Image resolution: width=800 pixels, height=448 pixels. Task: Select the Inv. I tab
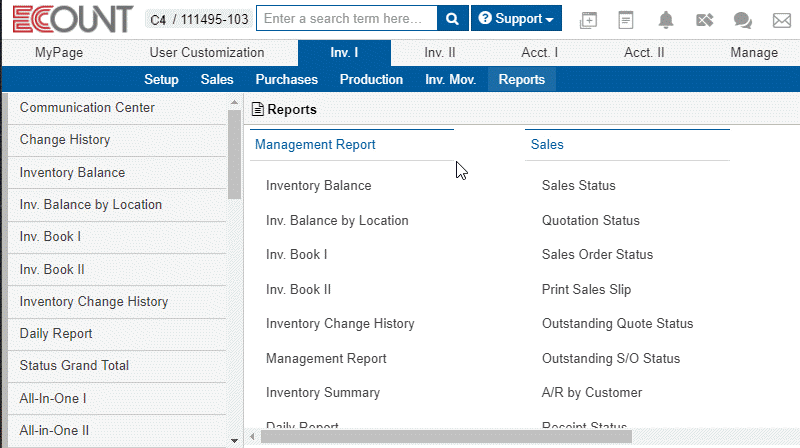(x=344, y=53)
